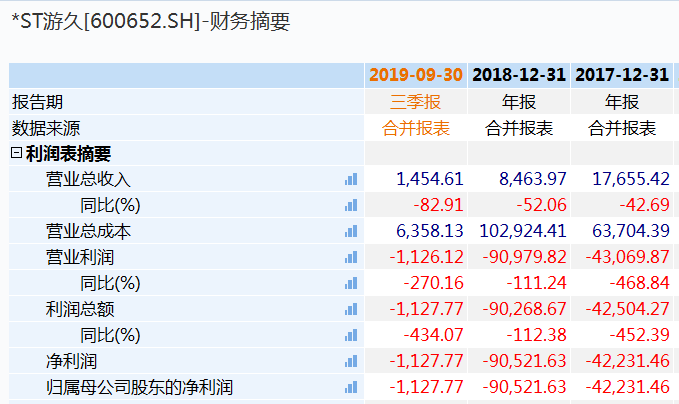Click 合并报表 under 2017-12-31 column
The height and width of the screenshot is (404, 679).
coord(622,128)
